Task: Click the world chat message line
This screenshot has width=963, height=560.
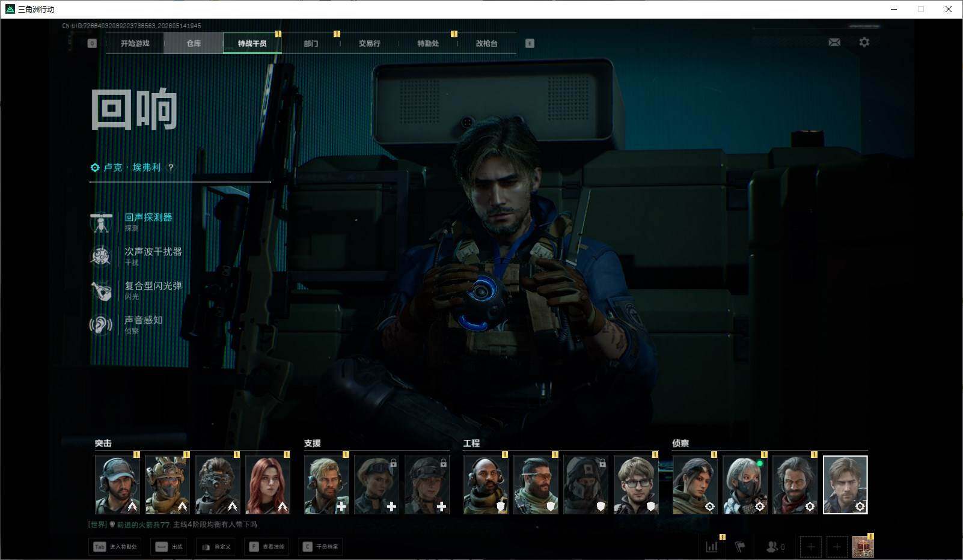Action: (173, 525)
